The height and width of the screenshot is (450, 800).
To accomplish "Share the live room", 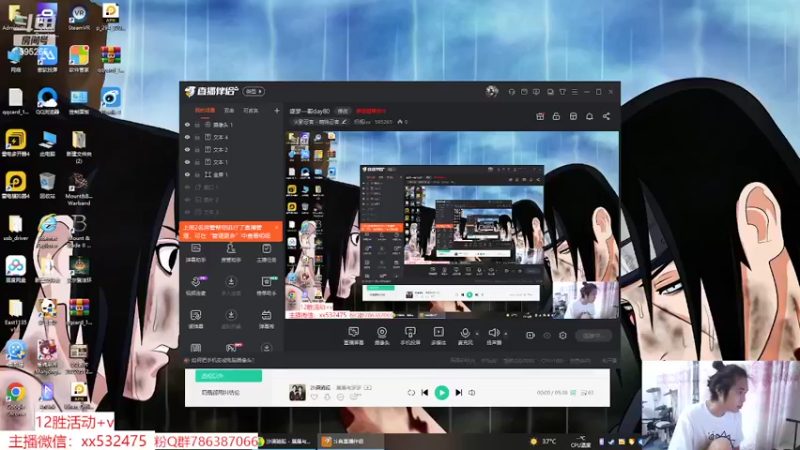I will 606,116.
